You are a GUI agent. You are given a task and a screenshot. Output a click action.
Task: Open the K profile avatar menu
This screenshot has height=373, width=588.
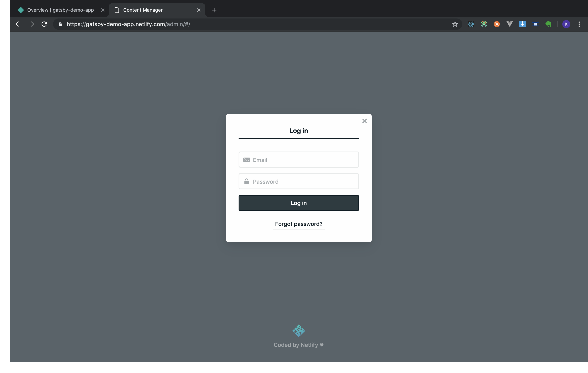tap(566, 24)
